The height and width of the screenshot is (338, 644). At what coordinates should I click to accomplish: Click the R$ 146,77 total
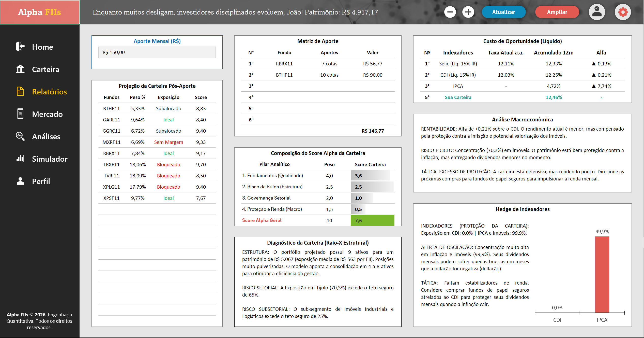tap(373, 131)
